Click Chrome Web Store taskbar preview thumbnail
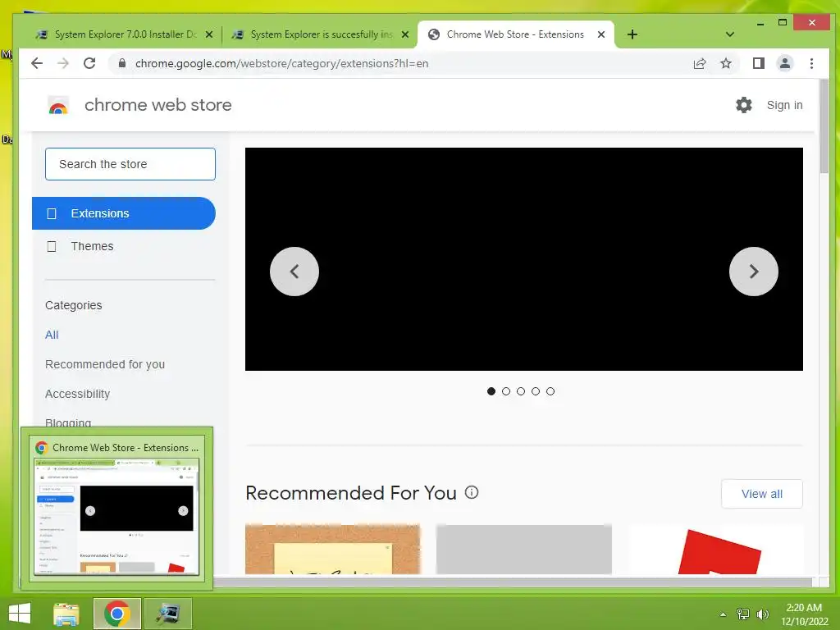This screenshot has width=840, height=630. coord(116,517)
